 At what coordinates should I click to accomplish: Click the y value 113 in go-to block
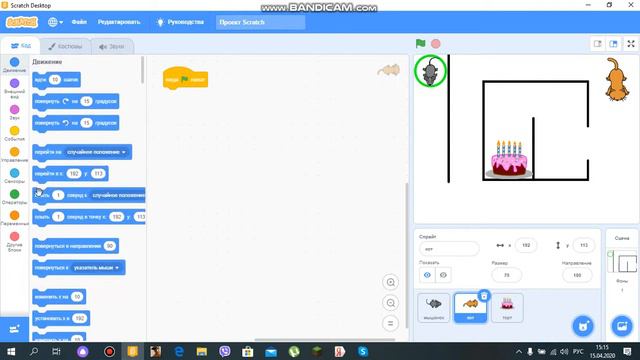click(98, 173)
